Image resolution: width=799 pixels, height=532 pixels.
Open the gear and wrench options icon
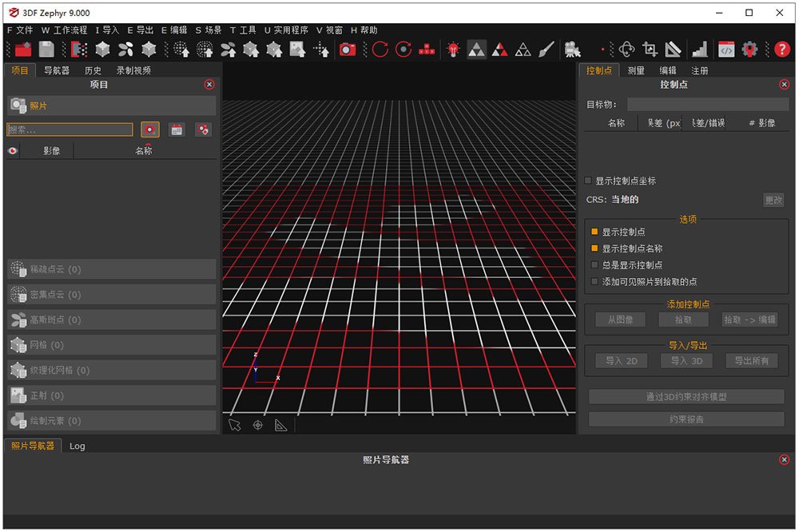pyautogui.click(x=749, y=50)
